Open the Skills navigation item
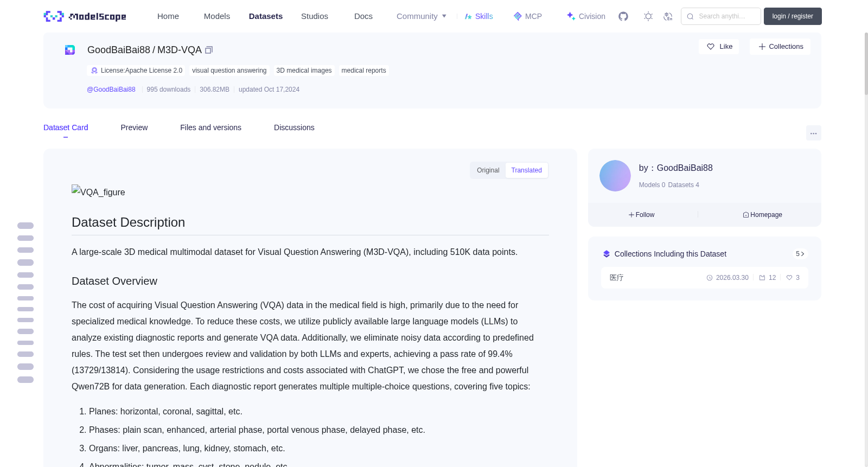 (479, 16)
